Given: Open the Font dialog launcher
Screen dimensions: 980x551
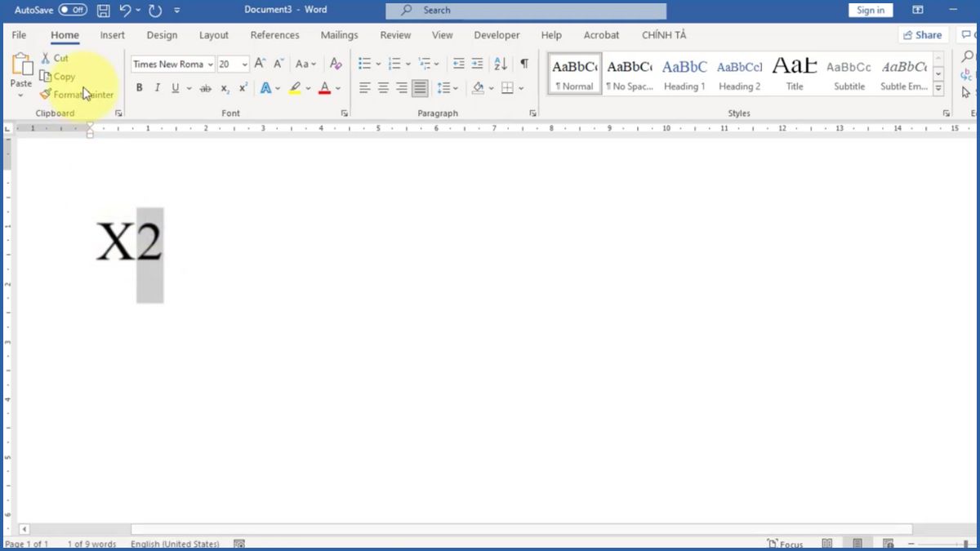Looking at the screenshot, I should pyautogui.click(x=344, y=113).
